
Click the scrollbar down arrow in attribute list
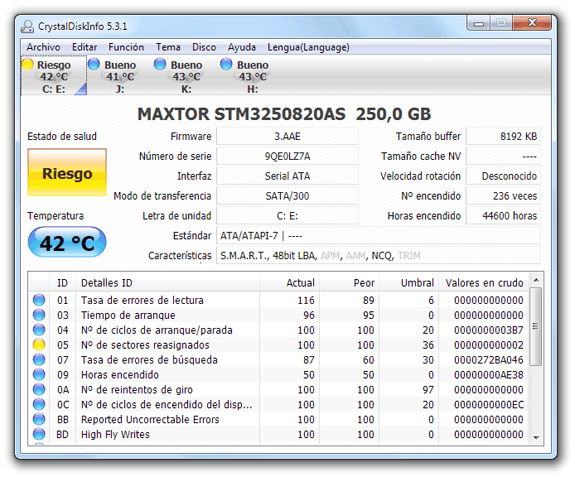(536, 437)
